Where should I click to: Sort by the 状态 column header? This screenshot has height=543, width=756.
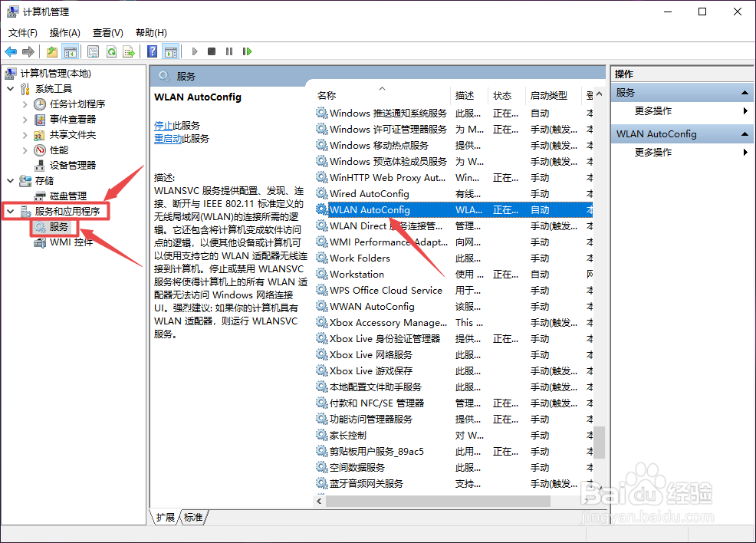pyautogui.click(x=507, y=95)
